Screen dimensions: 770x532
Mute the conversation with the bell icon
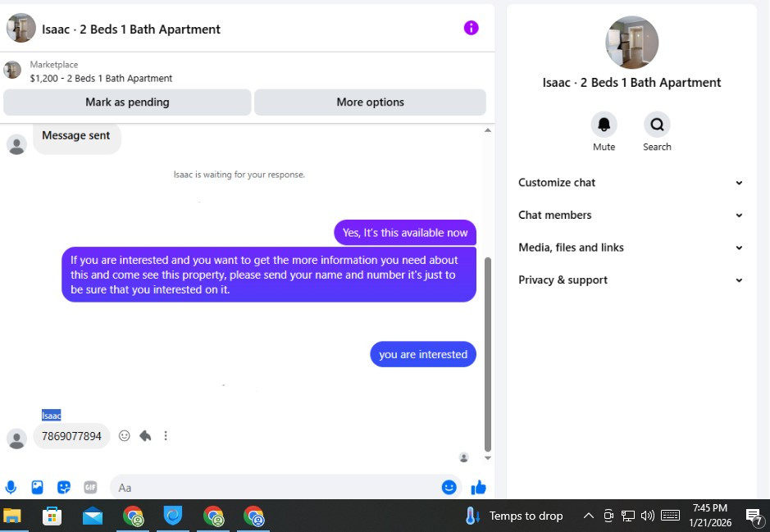click(604, 124)
